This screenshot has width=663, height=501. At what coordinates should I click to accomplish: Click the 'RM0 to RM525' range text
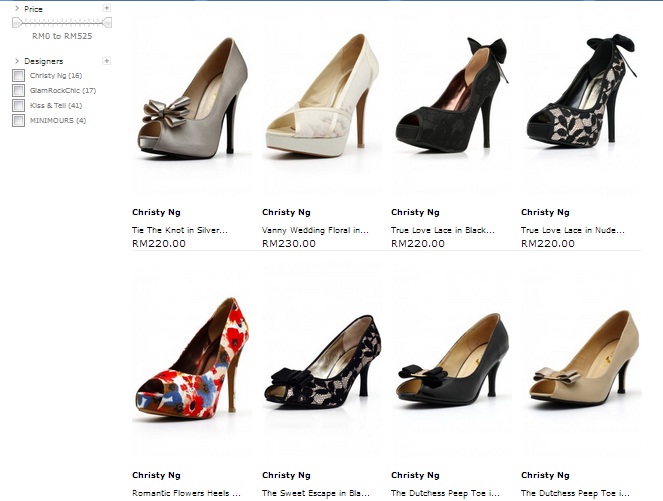tap(62, 36)
